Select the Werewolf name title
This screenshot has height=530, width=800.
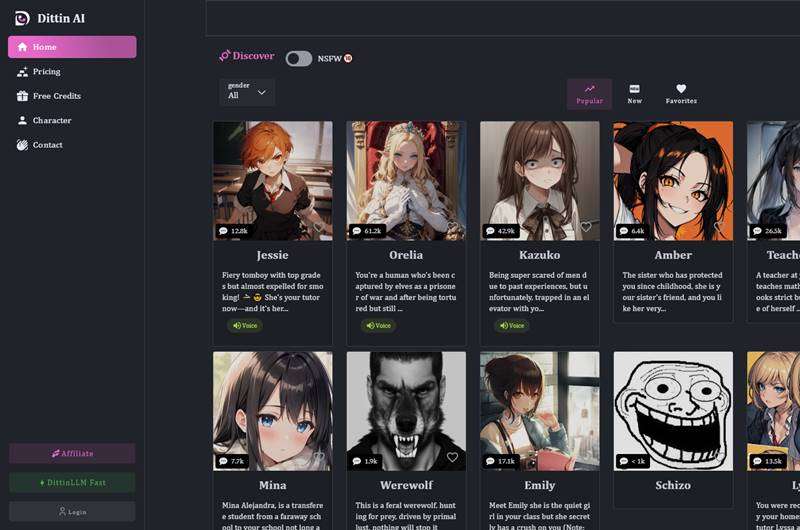[x=406, y=485]
